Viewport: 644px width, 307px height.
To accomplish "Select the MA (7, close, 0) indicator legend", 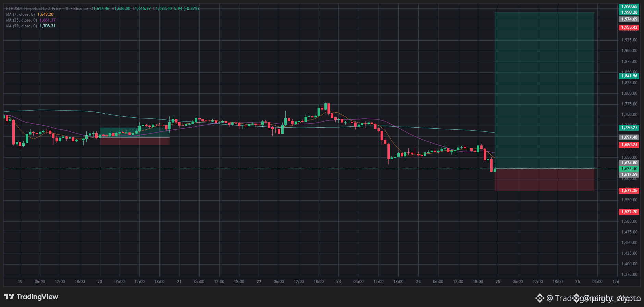I will pyautogui.click(x=30, y=14).
